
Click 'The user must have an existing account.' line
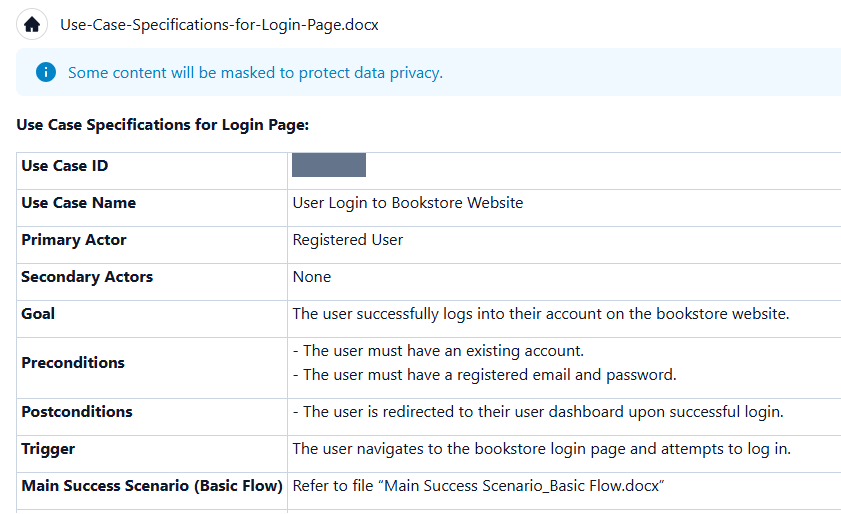(x=438, y=351)
